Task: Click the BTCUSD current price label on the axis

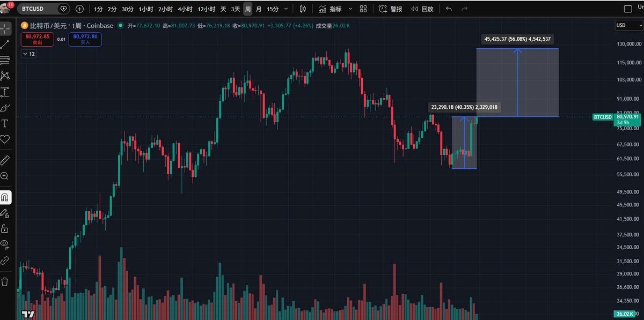Action: [x=616, y=119]
